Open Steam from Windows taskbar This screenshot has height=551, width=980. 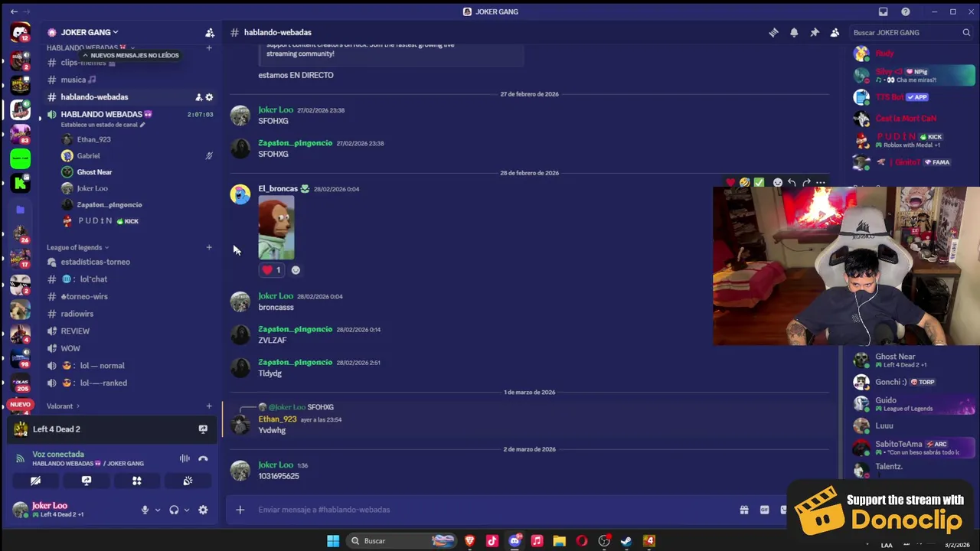point(626,541)
